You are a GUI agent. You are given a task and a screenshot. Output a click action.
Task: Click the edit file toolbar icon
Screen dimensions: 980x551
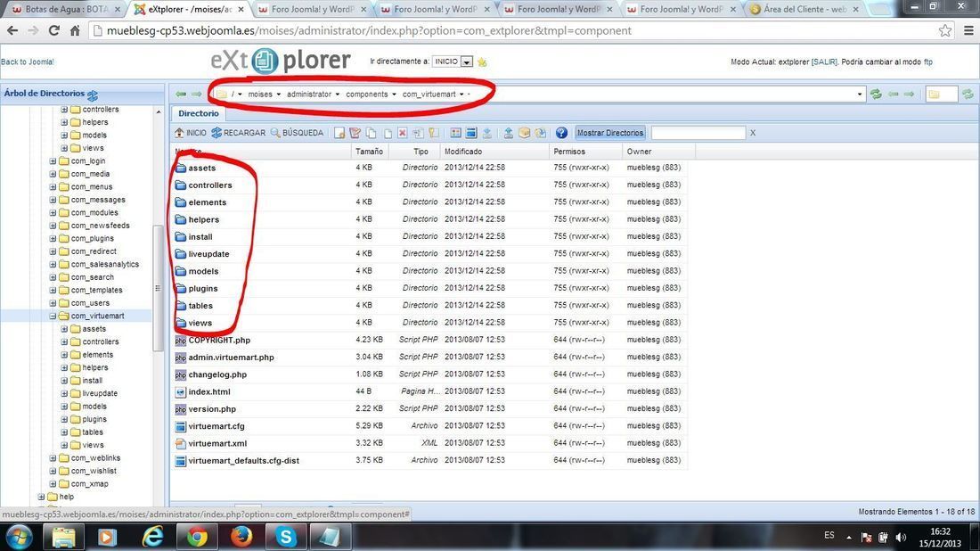[355, 133]
